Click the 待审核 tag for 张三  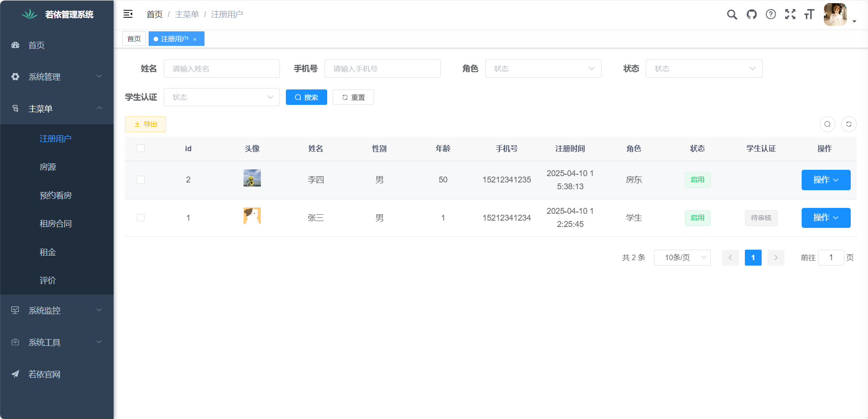pos(761,218)
